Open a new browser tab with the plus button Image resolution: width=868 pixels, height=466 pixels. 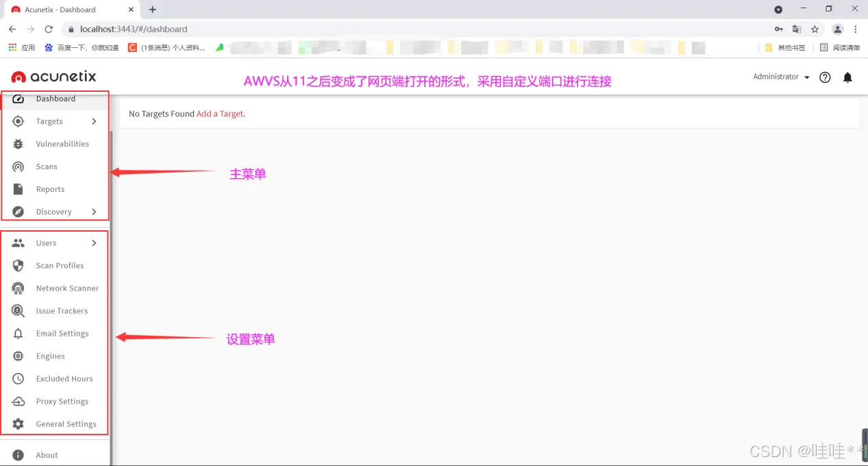tap(152, 10)
